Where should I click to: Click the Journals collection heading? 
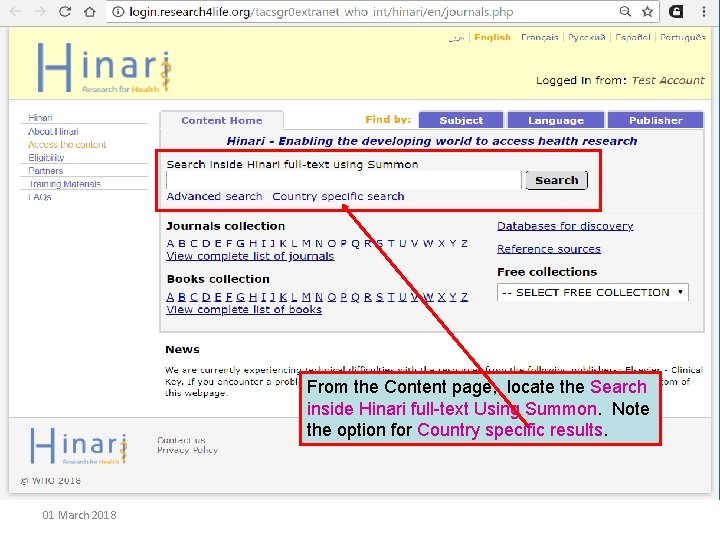(x=225, y=226)
